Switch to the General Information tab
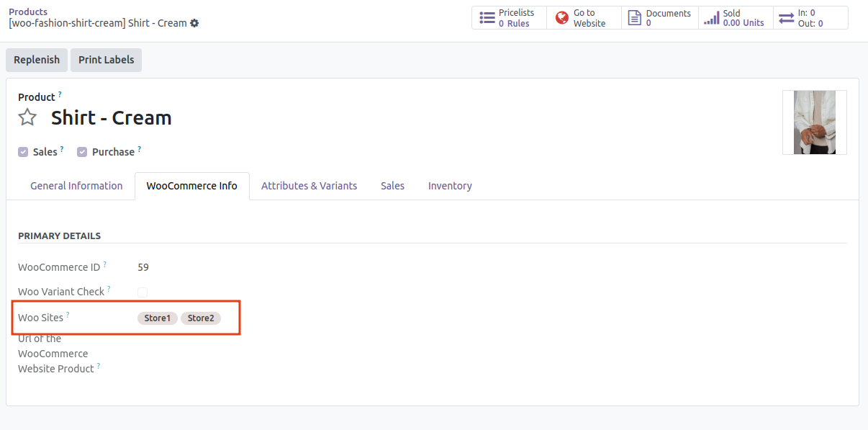Image resolution: width=868 pixels, height=430 pixels. [x=76, y=186]
